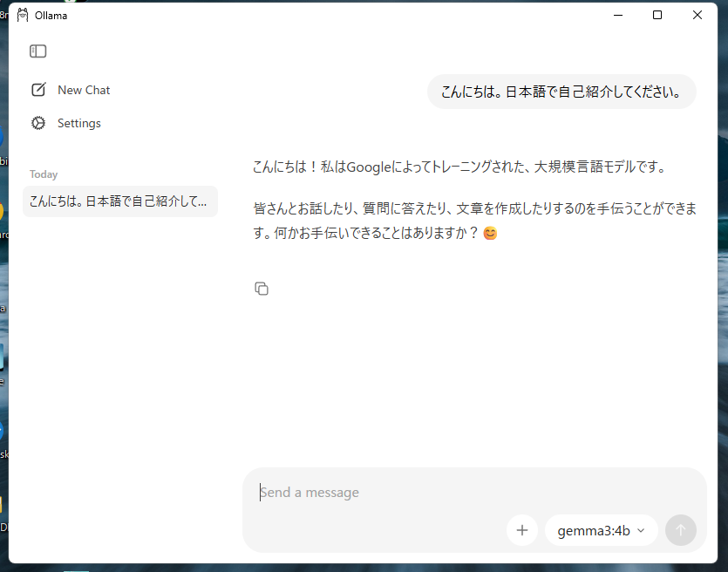Expand the chevron beside gemma3:4b

coord(641,530)
